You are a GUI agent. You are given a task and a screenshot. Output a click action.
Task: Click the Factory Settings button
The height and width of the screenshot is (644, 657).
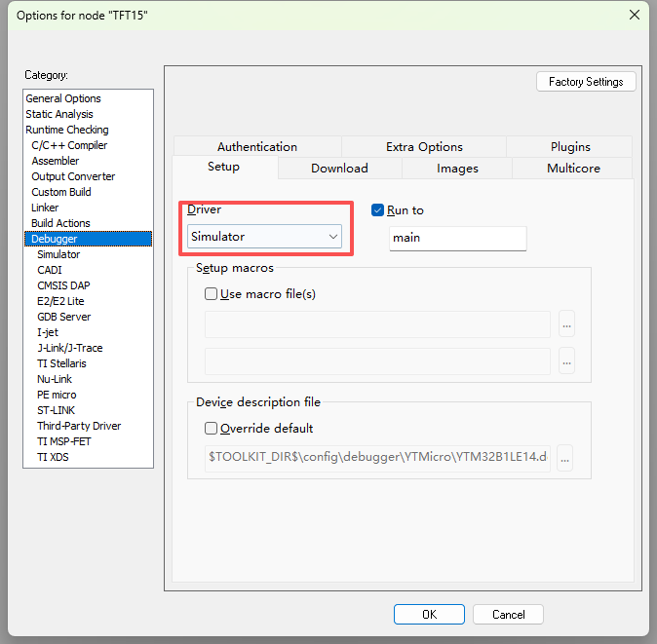586,82
